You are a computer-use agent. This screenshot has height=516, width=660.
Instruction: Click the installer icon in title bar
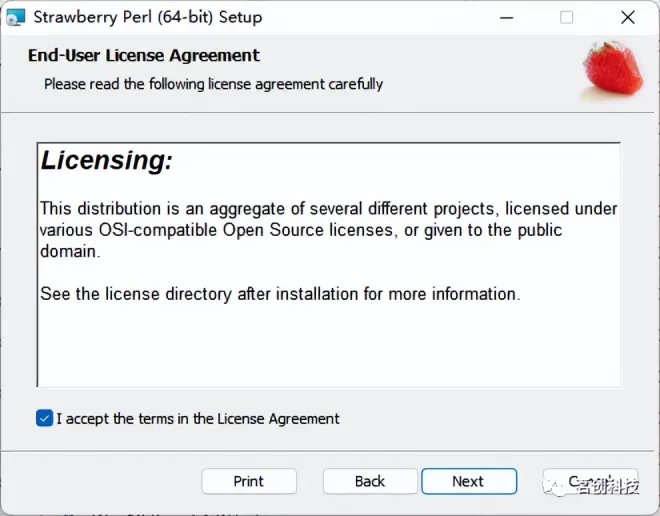pos(16,17)
